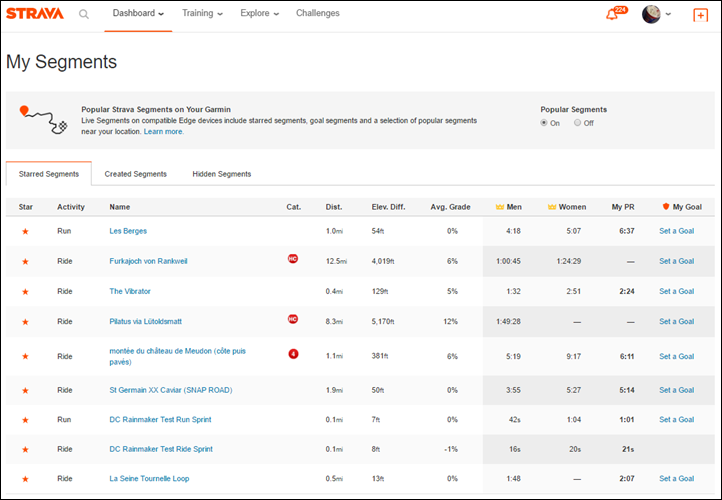The image size is (722, 500).
Task: Expand the Training dropdown menu
Action: pos(202,14)
